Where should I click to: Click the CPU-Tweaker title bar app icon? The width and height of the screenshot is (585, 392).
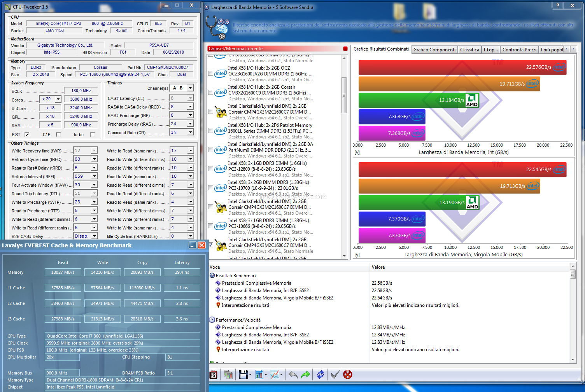tap(8, 7)
